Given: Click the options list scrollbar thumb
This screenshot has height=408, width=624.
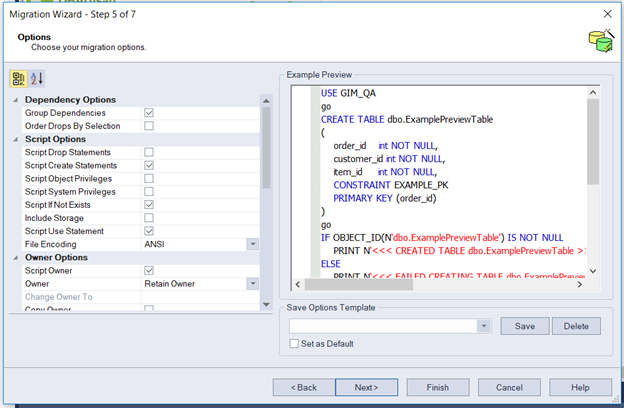Looking at the screenshot, I should click(x=266, y=148).
